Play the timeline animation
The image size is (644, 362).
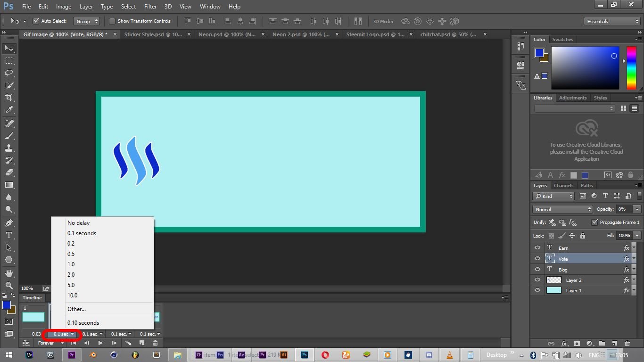(100, 343)
